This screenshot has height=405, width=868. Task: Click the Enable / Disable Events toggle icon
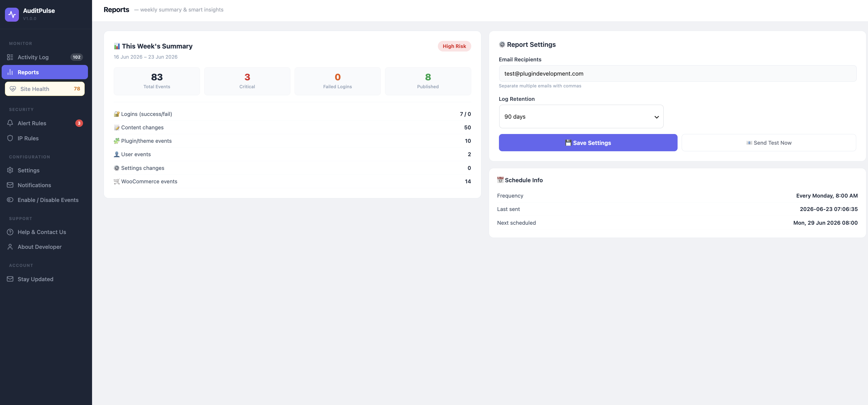(x=10, y=200)
